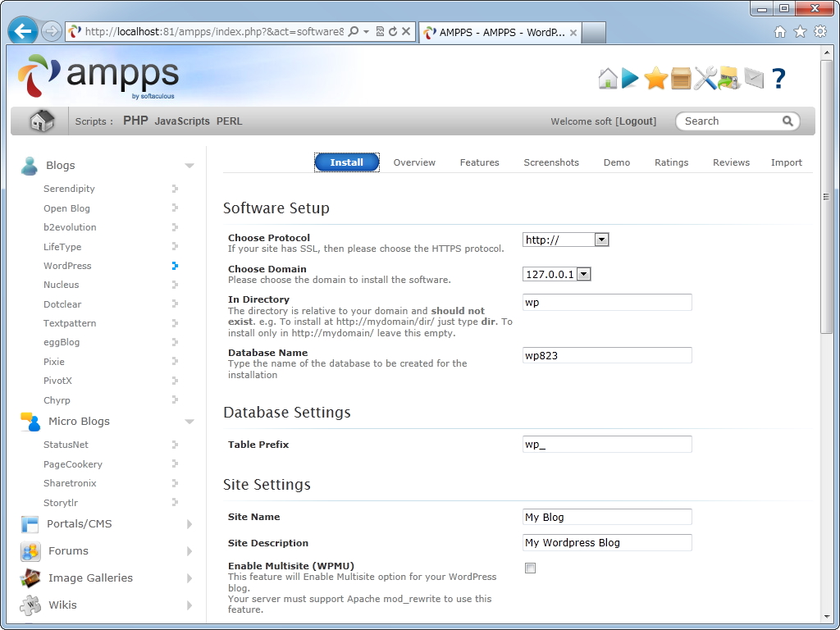The image size is (840, 630).
Task: Open the Textpattern blog link
Action: (x=71, y=323)
